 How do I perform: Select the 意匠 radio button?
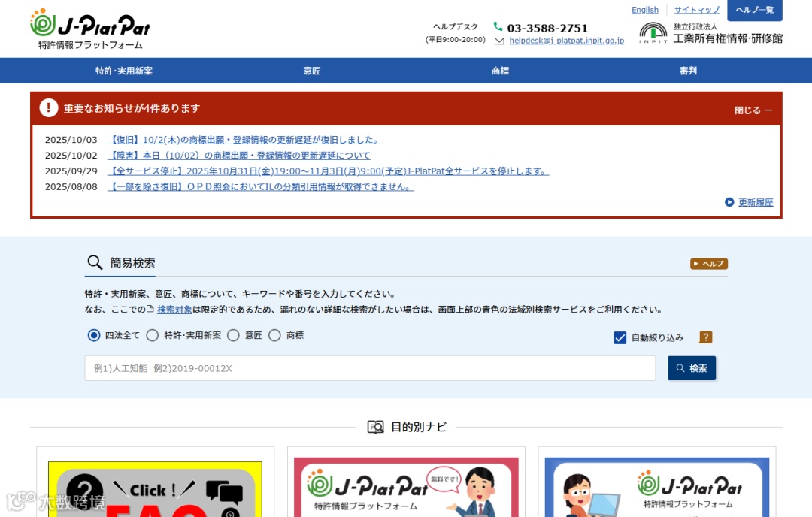tap(234, 335)
